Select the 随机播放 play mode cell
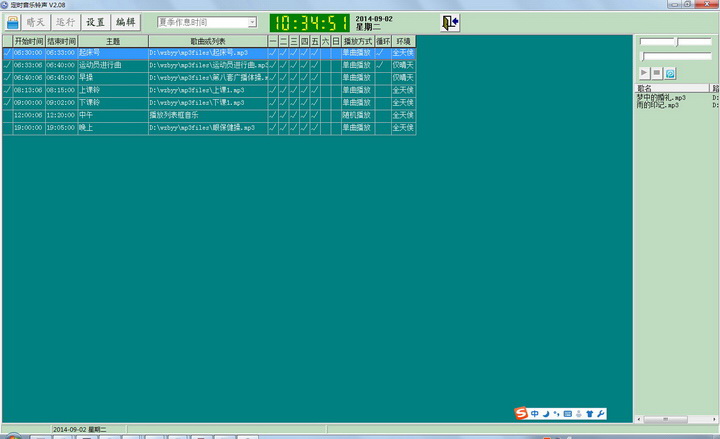720x439 pixels. click(x=358, y=115)
